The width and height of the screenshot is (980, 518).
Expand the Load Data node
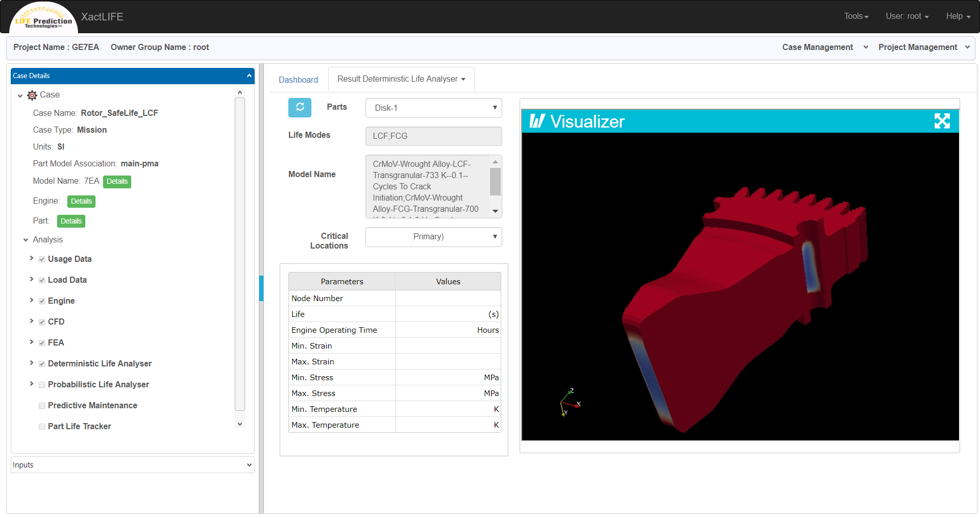pyautogui.click(x=32, y=279)
